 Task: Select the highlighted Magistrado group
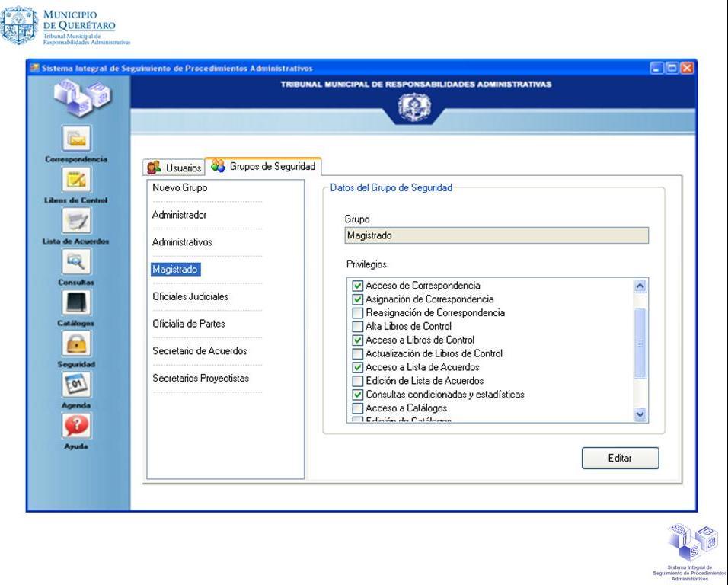pyautogui.click(x=175, y=270)
